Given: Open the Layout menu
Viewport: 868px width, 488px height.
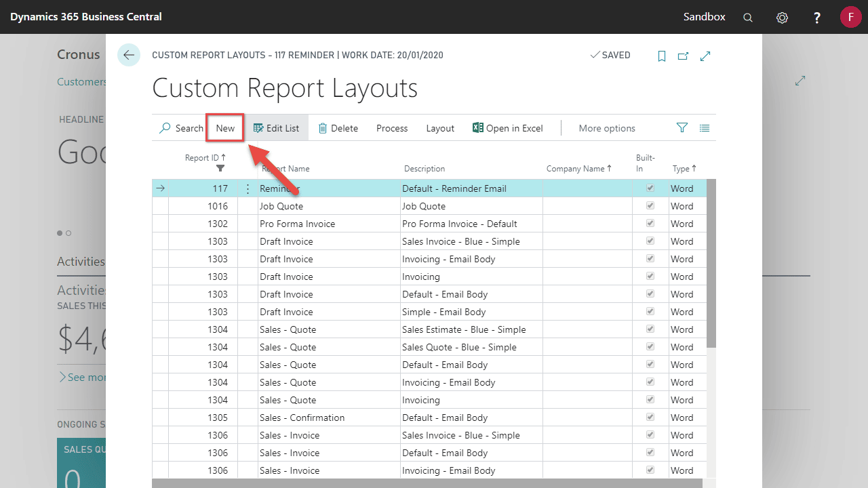Looking at the screenshot, I should (x=440, y=128).
